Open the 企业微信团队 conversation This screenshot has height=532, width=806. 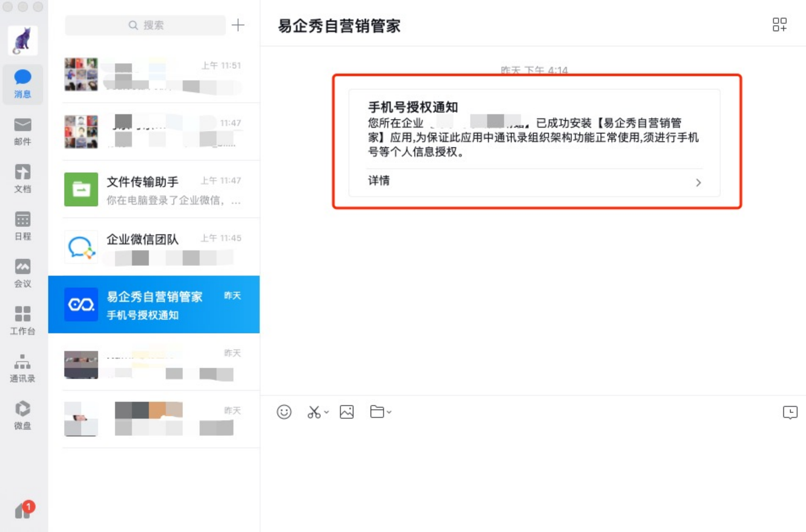pos(154,247)
